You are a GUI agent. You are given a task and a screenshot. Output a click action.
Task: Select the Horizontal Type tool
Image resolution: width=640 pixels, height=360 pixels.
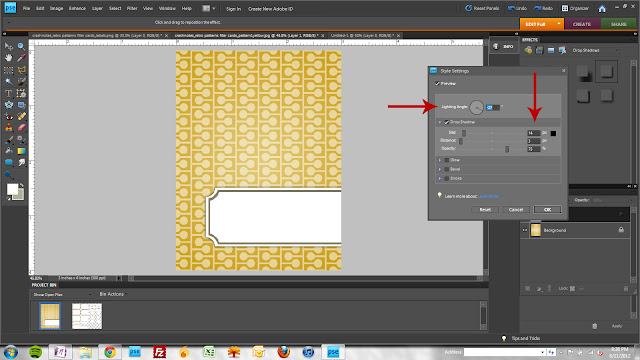(x=9, y=93)
